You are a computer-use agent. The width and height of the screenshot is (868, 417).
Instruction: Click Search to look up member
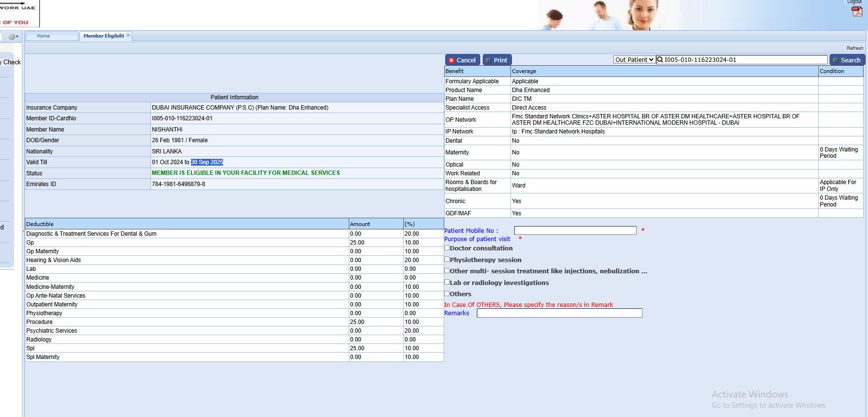pyautogui.click(x=846, y=60)
